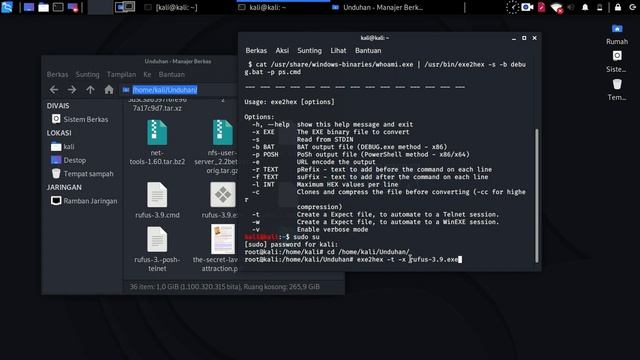Open the Rumah desktop folder icon

(x=617, y=34)
